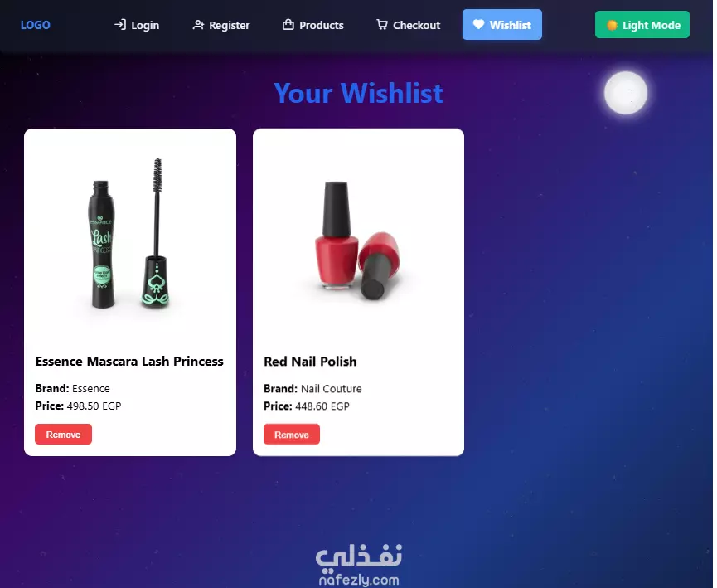Viewport: 717px width, 588px height.
Task: Click the sun icon in Light Mode
Action: click(x=612, y=25)
